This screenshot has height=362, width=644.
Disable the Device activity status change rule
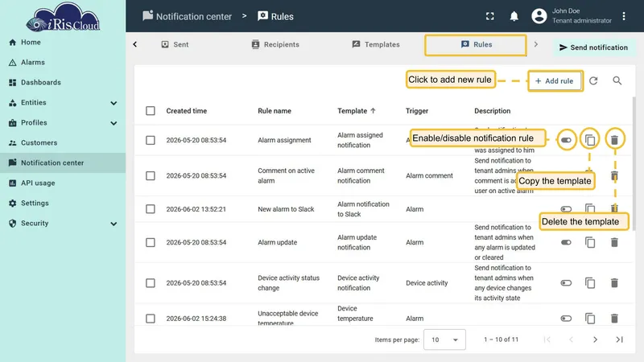(x=566, y=283)
